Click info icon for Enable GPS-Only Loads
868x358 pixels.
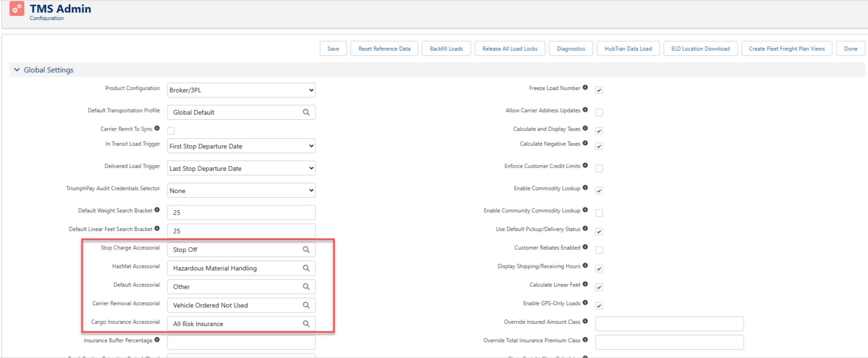(585, 303)
